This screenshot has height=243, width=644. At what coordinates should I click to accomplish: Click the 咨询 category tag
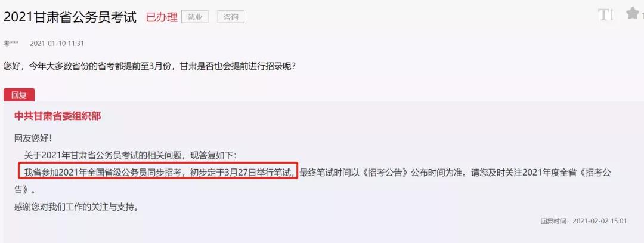(231, 17)
